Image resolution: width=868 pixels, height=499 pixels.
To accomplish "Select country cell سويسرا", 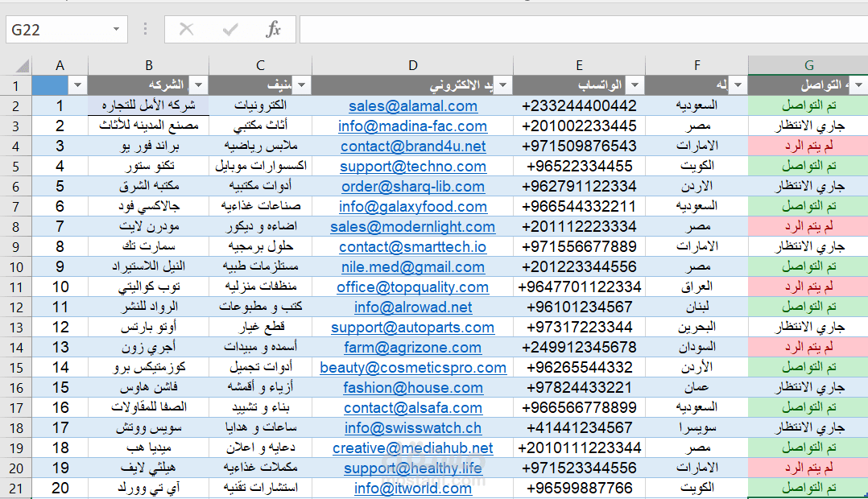I will click(x=696, y=428).
